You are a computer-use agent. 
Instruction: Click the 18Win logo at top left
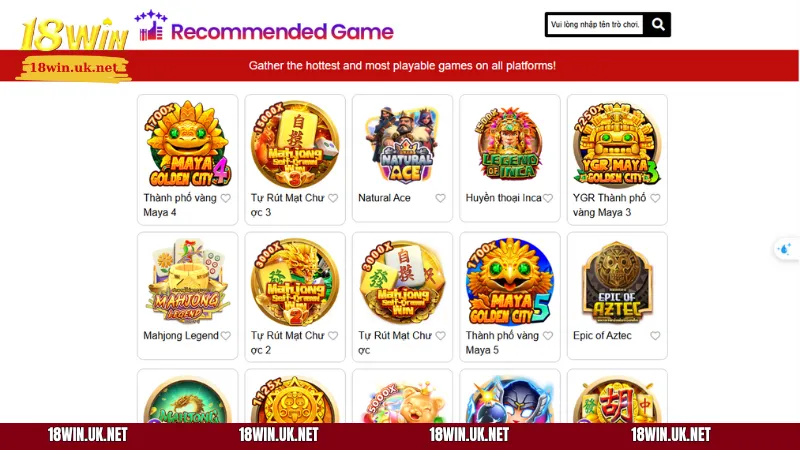click(x=74, y=49)
